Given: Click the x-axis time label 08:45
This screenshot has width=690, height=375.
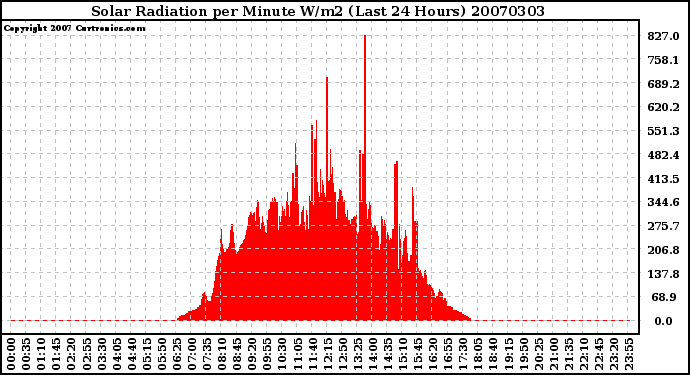Looking at the screenshot, I should 237,354.
